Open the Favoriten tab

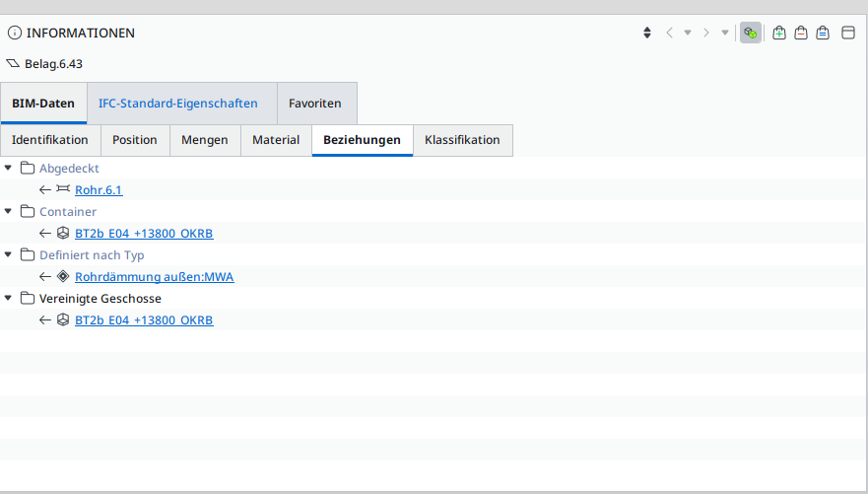317,103
